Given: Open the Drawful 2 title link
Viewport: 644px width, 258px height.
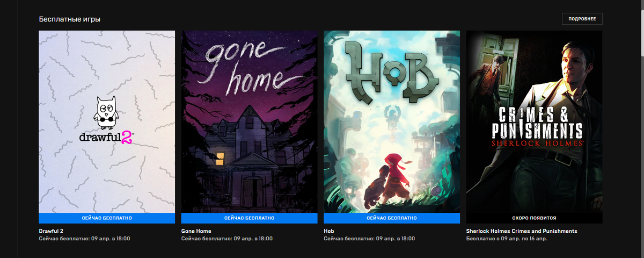Looking at the screenshot, I should point(52,231).
